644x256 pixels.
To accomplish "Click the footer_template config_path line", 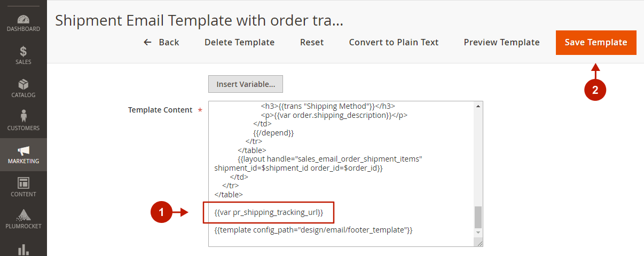I will [313, 230].
